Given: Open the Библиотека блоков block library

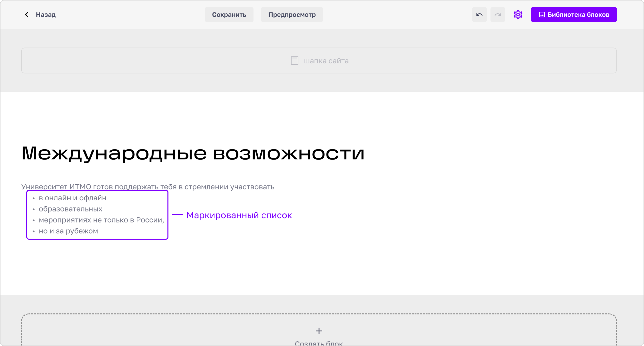Looking at the screenshot, I should pyautogui.click(x=574, y=14).
